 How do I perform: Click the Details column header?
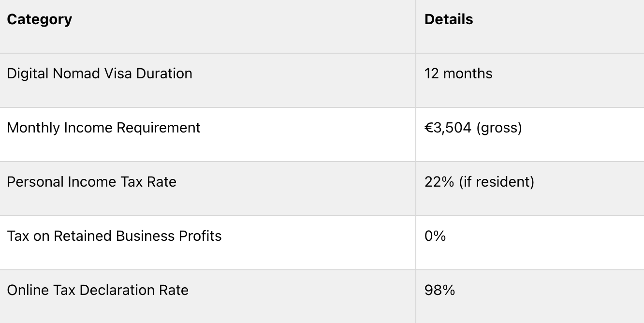(x=449, y=19)
